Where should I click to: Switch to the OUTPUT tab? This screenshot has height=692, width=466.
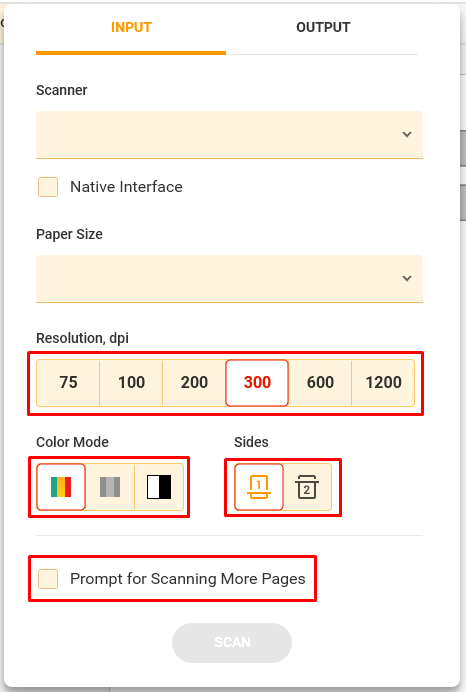323,27
